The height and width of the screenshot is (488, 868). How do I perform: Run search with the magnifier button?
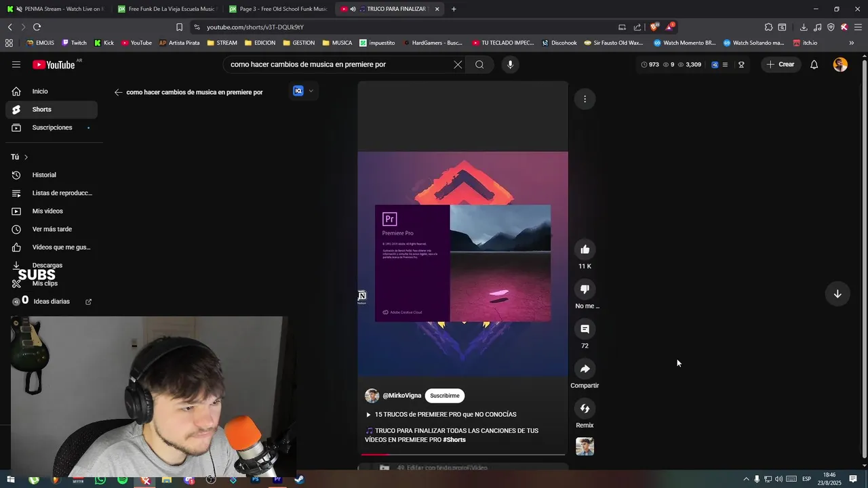point(479,64)
